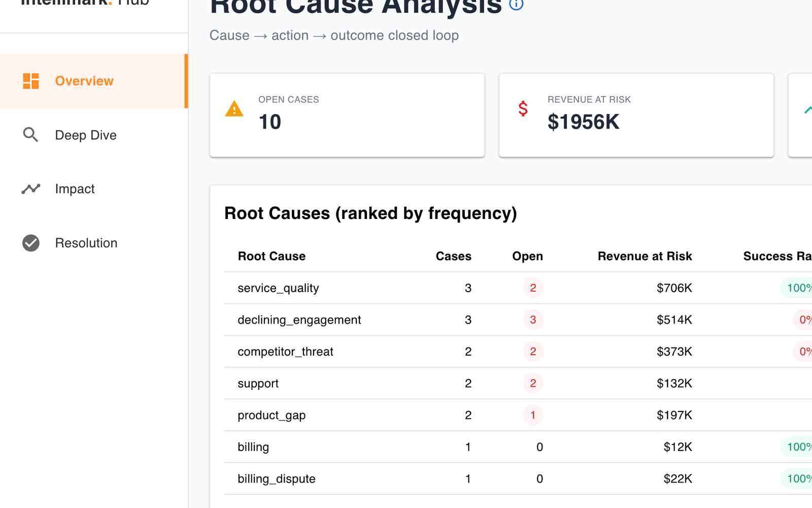812x508 pixels.
Task: Select the billing row label
Action: tap(253, 447)
